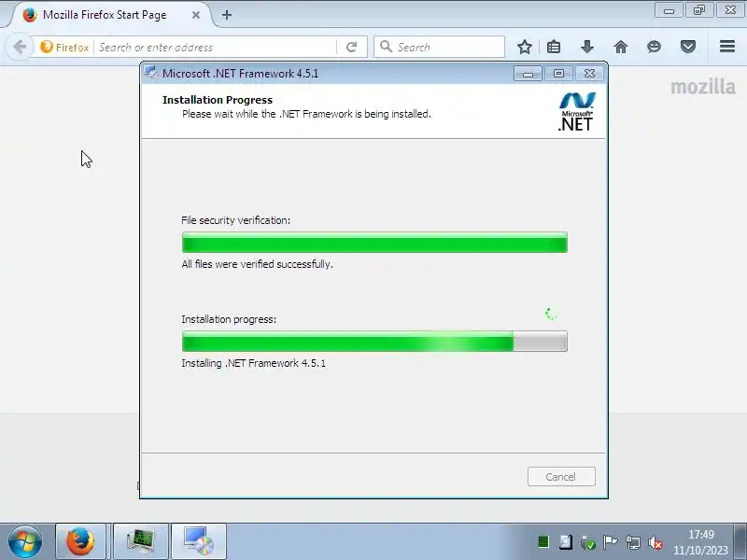Click the Microsoft .NET logo
Image resolution: width=747 pixels, height=560 pixels.
coord(576,112)
